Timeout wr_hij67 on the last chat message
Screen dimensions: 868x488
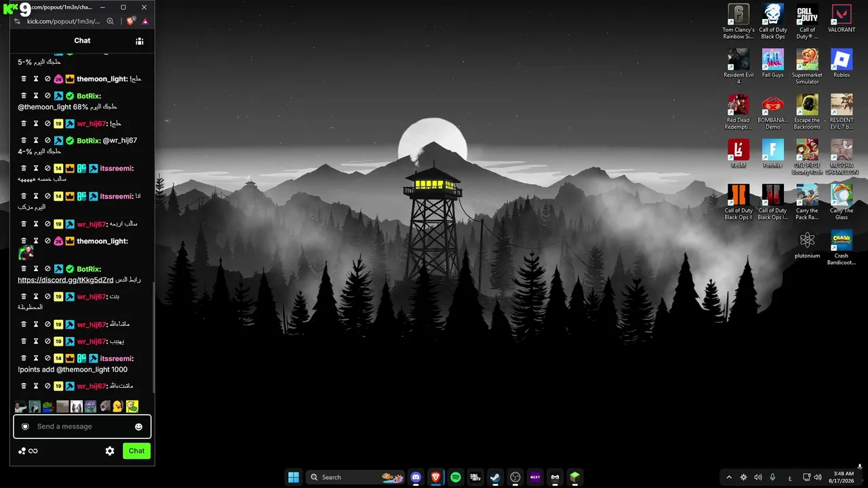pos(36,386)
